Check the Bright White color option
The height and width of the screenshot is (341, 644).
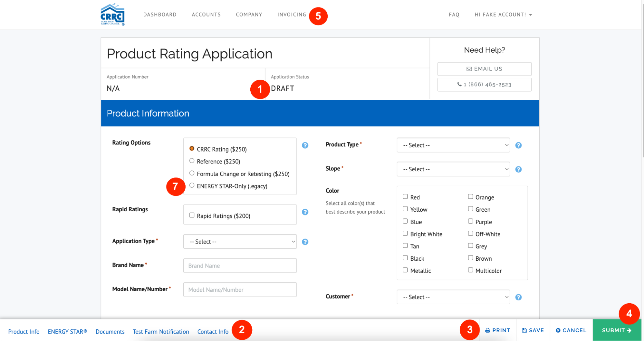pyautogui.click(x=405, y=233)
